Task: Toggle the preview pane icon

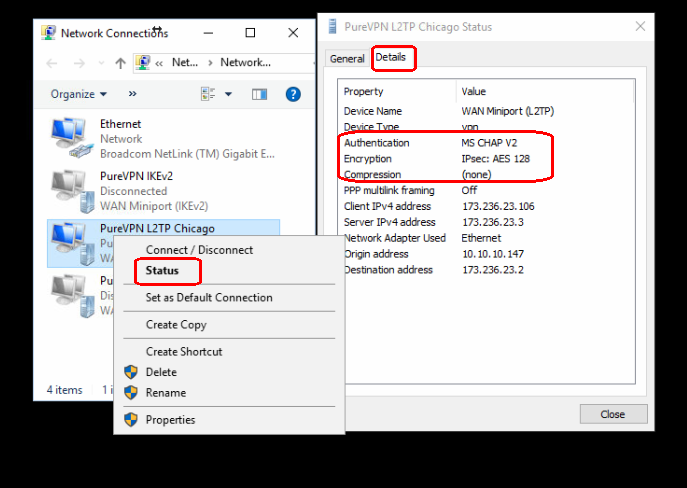Action: point(259,94)
